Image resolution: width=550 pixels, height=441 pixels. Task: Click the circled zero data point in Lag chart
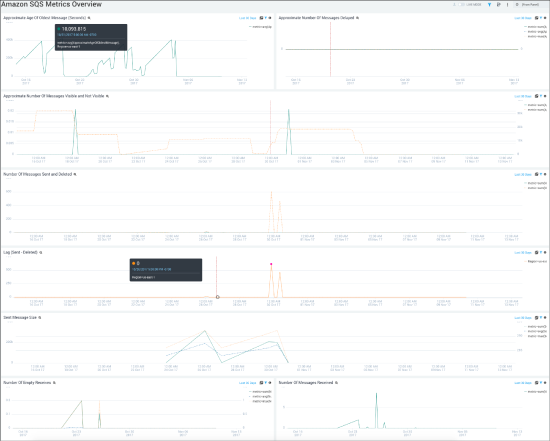coord(217,297)
